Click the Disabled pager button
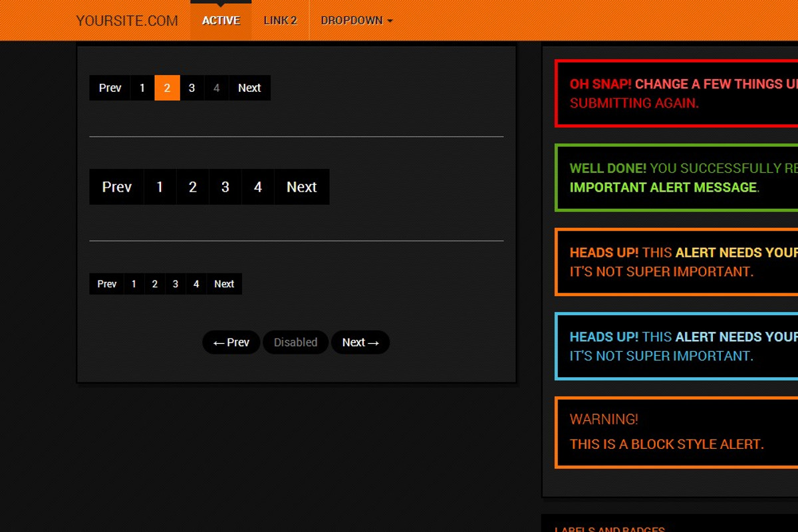 pos(295,342)
